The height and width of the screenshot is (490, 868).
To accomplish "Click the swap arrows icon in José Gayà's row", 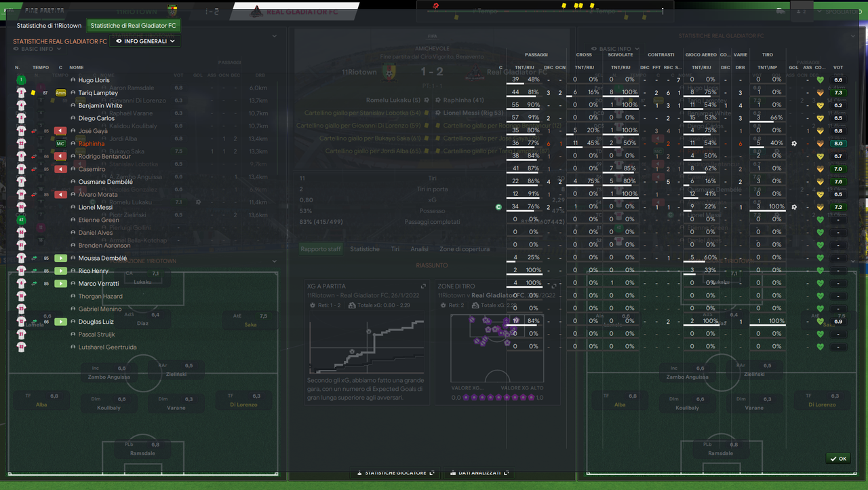I will coord(34,131).
